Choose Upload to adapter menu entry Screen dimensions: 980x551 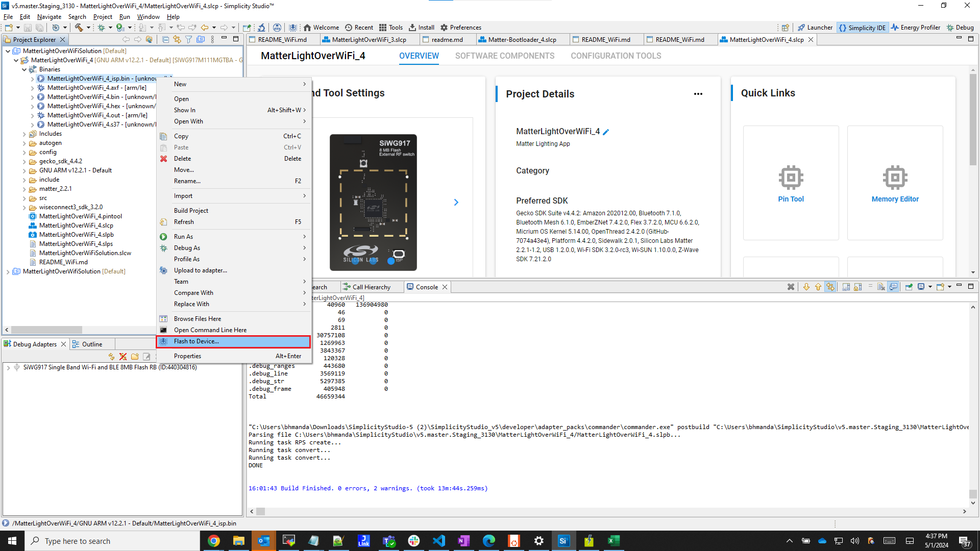point(234,270)
